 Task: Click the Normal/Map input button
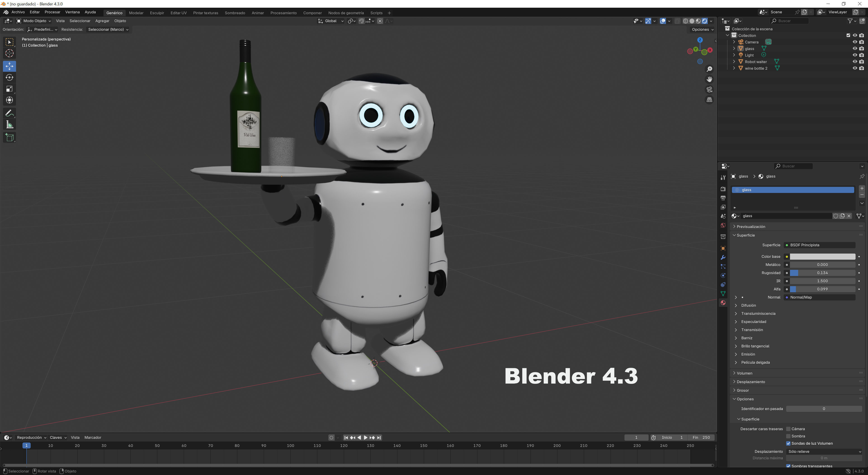[x=819, y=297]
